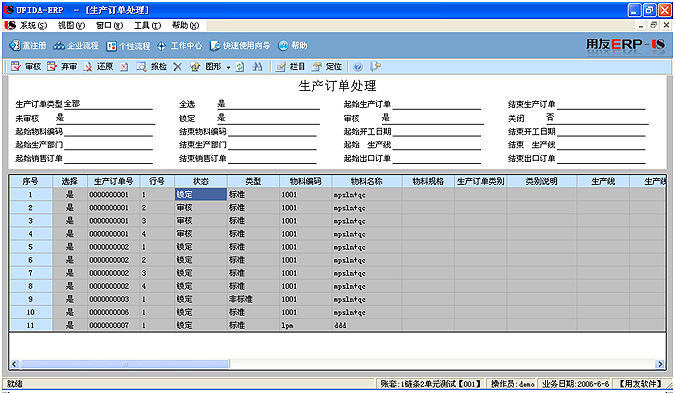Click the 序号 column header

pyautogui.click(x=31, y=181)
